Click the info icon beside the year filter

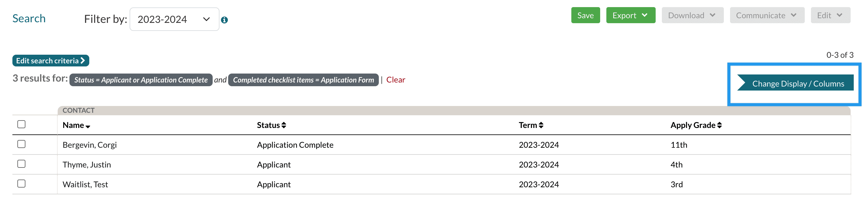coord(224,20)
